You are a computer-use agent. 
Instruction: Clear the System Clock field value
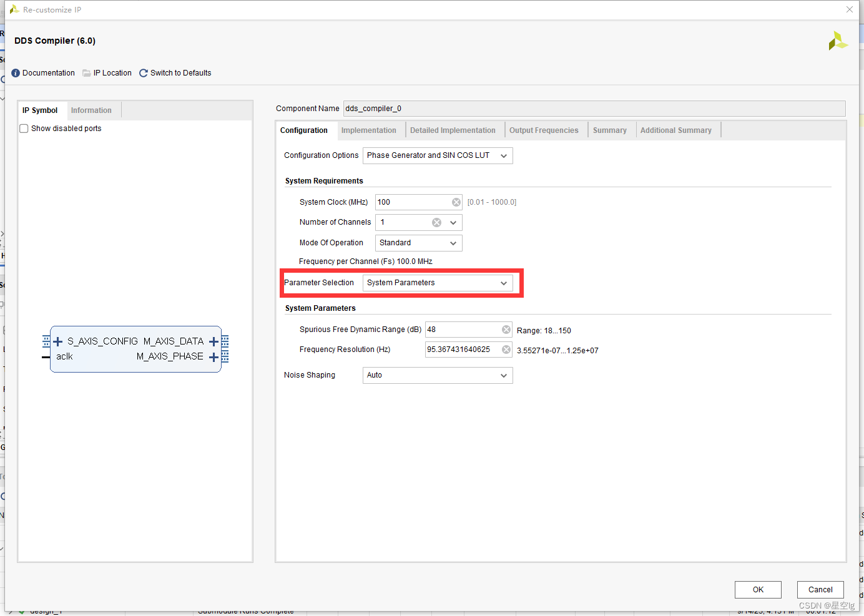coord(456,202)
